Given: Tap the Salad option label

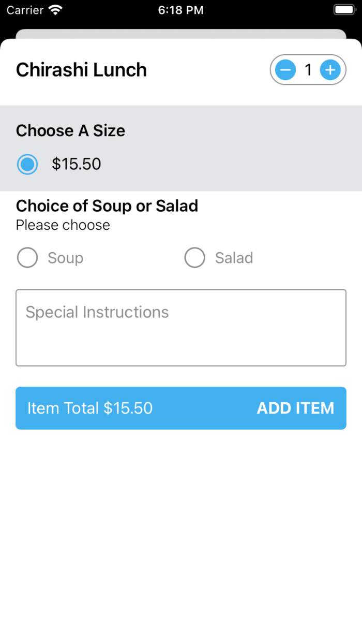Looking at the screenshot, I should pos(234,258).
